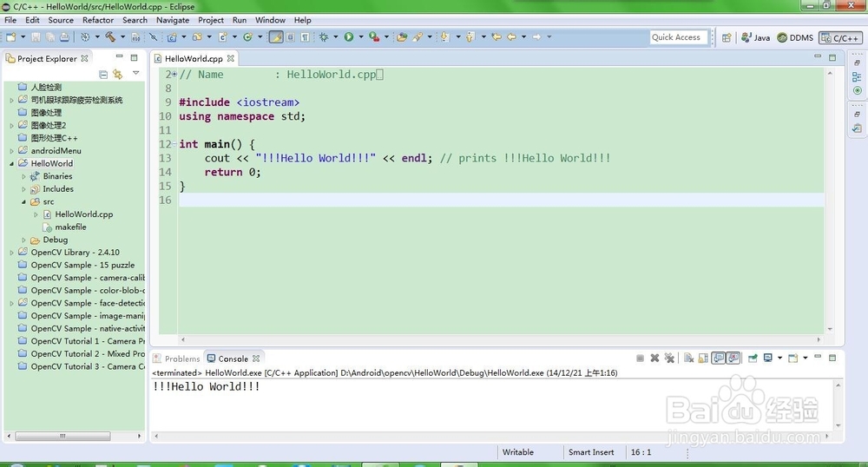Open the Project menu
This screenshot has width=868, height=467.
pos(211,20)
